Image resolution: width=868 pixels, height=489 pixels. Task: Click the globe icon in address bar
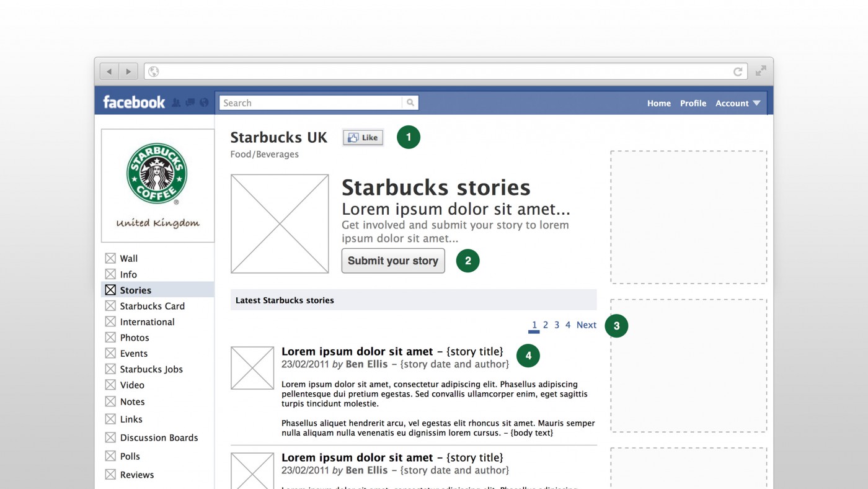point(153,71)
